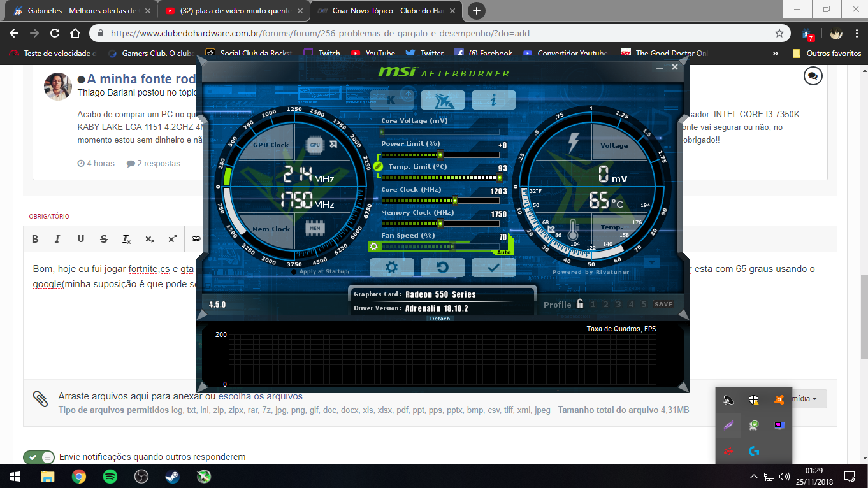Open Afterburner information button
The image size is (868, 488).
493,100
